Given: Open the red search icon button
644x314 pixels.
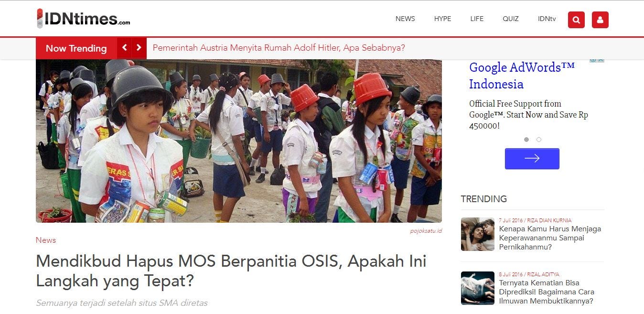Looking at the screenshot, I should pyautogui.click(x=576, y=20).
